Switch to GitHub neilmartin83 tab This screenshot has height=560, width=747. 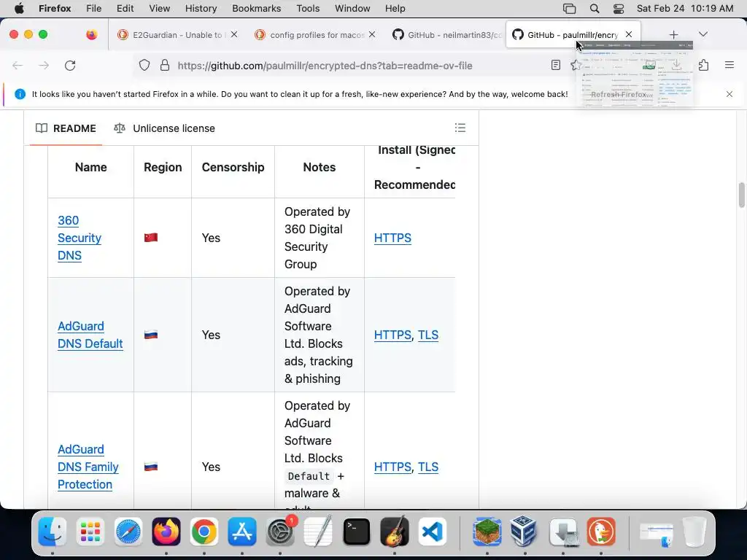446,35
